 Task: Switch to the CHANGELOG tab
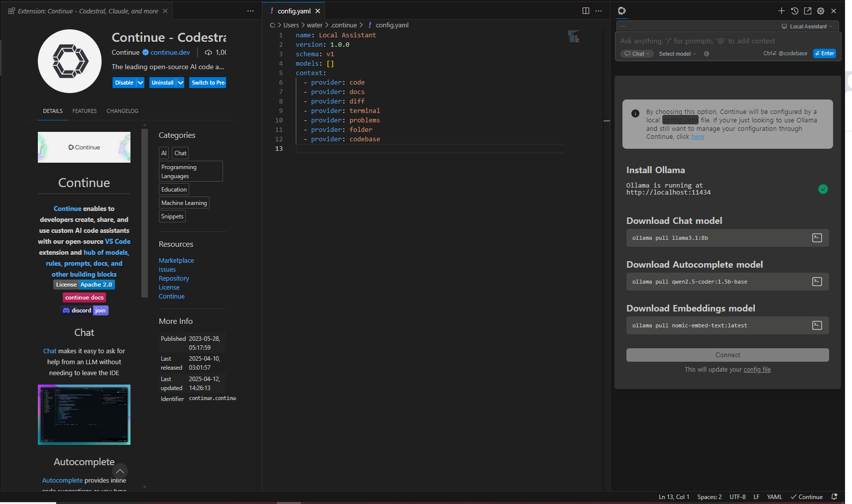coord(122,111)
